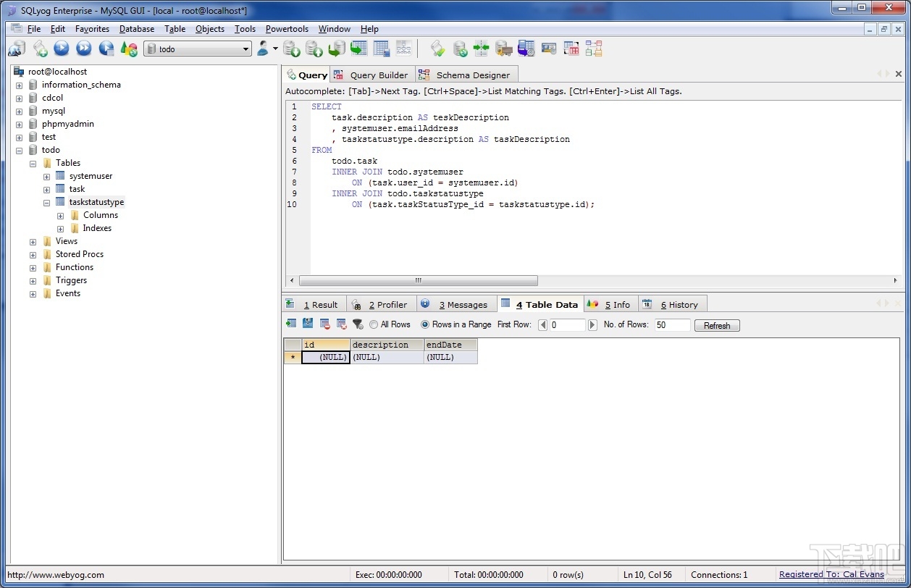The height and width of the screenshot is (588, 911).
Task: Open the Powertools menu
Action: (287, 29)
